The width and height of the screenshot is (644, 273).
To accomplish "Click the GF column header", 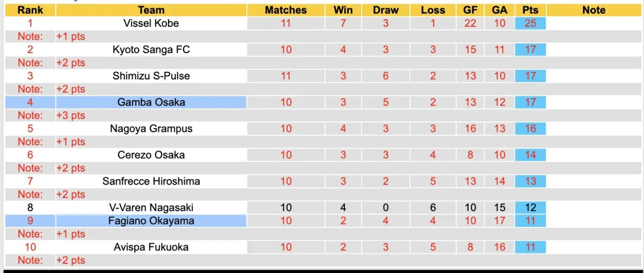I will pyautogui.click(x=471, y=10).
